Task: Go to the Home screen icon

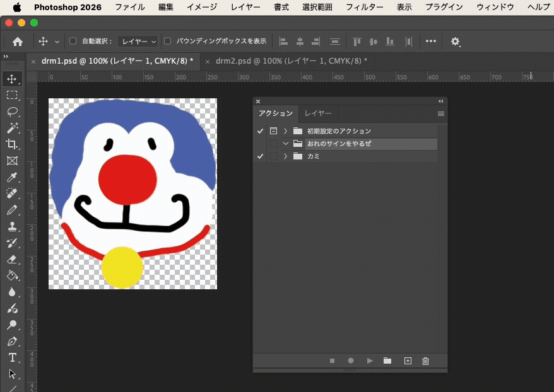Action: 17,42
